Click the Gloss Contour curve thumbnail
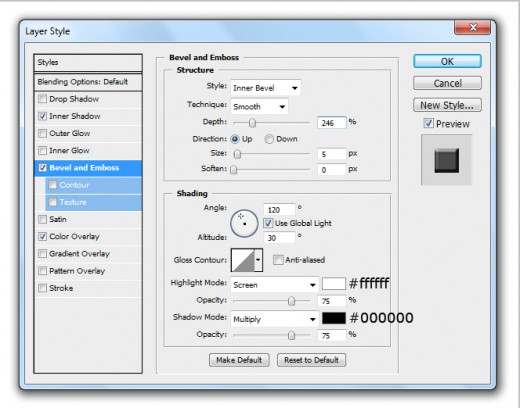 point(243,260)
